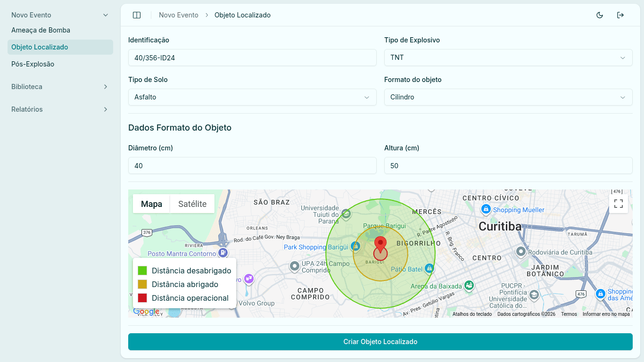Click the logout icon in header

620,15
